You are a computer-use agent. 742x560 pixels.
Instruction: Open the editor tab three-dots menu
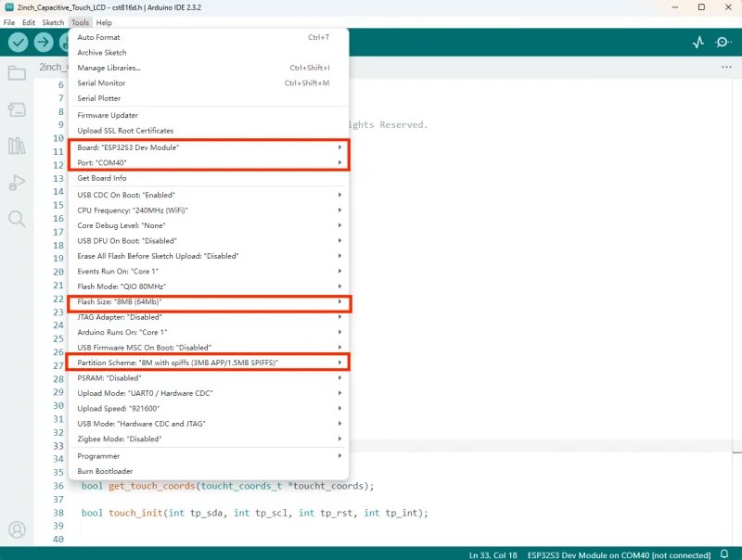click(726, 67)
